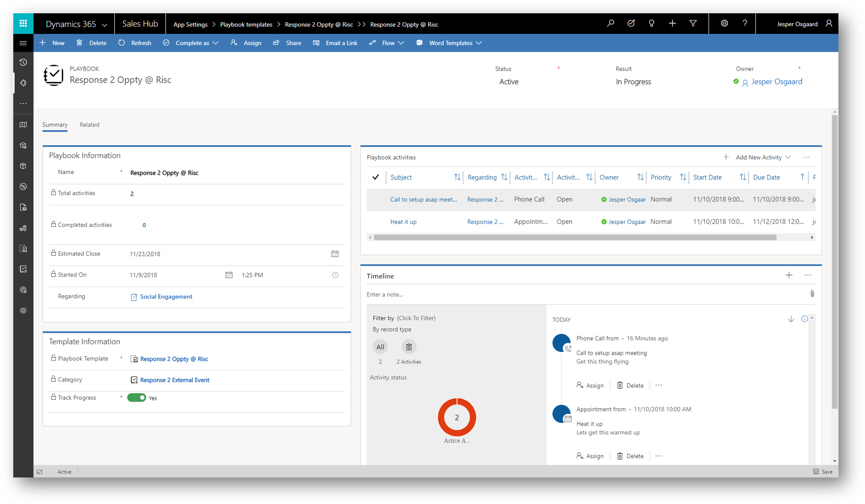Click the recent items clock icon

point(23,62)
